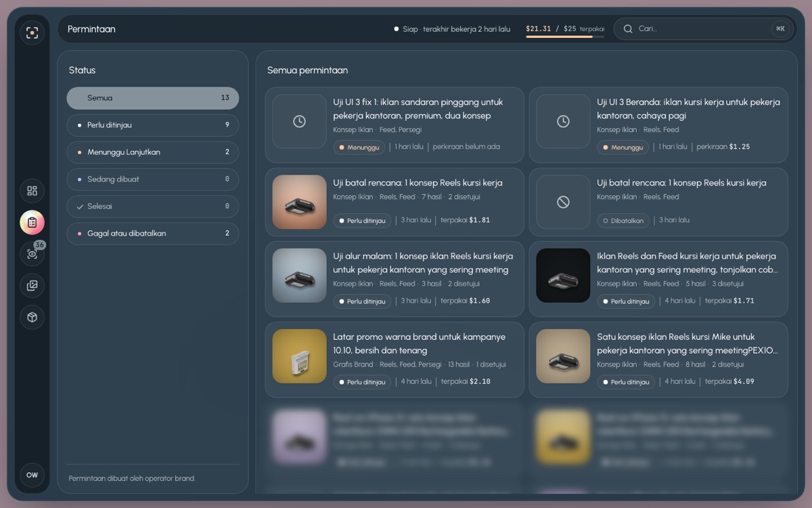Click 'perkiraan $1.25' text
The image size is (812, 508).
(x=723, y=146)
